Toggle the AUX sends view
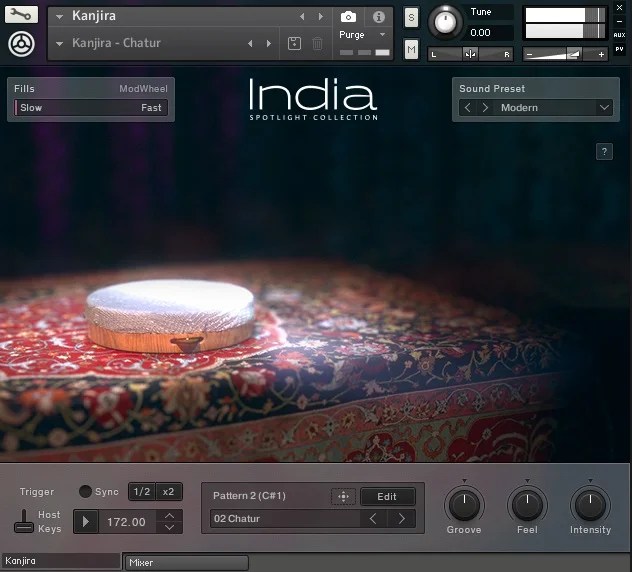This screenshot has width=632, height=572. point(620,35)
